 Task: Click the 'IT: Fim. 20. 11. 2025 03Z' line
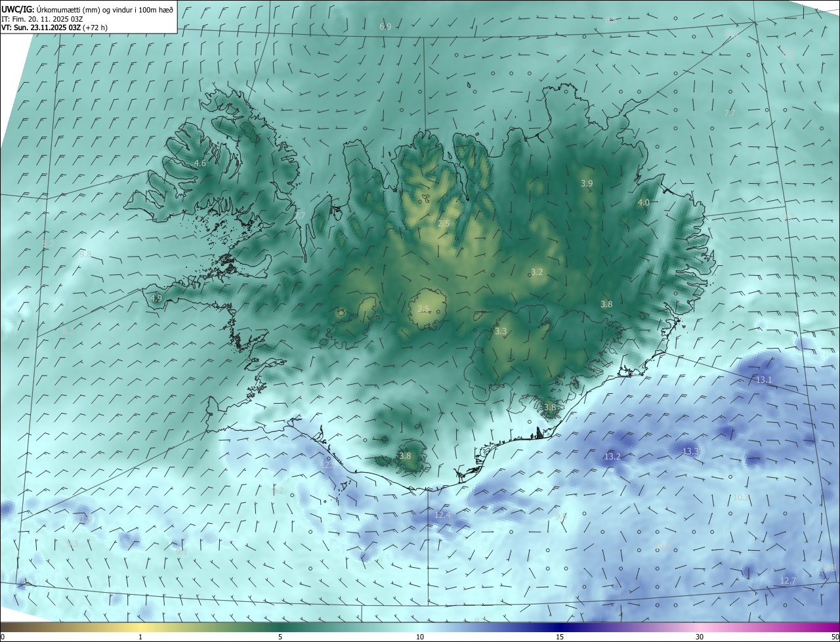(42, 19)
